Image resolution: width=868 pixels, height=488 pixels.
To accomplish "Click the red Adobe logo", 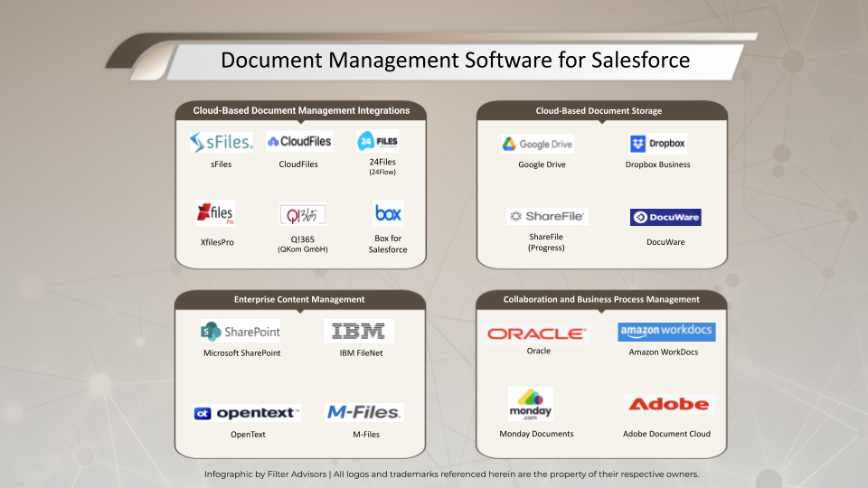I will tap(669, 404).
